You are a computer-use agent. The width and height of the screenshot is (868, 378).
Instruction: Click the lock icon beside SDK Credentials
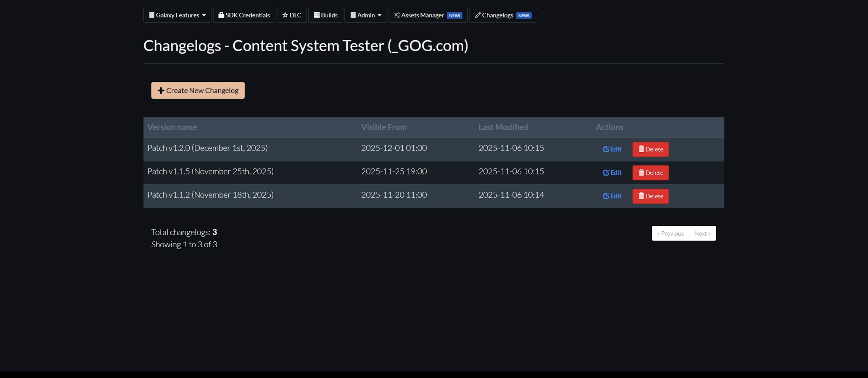coord(221,15)
